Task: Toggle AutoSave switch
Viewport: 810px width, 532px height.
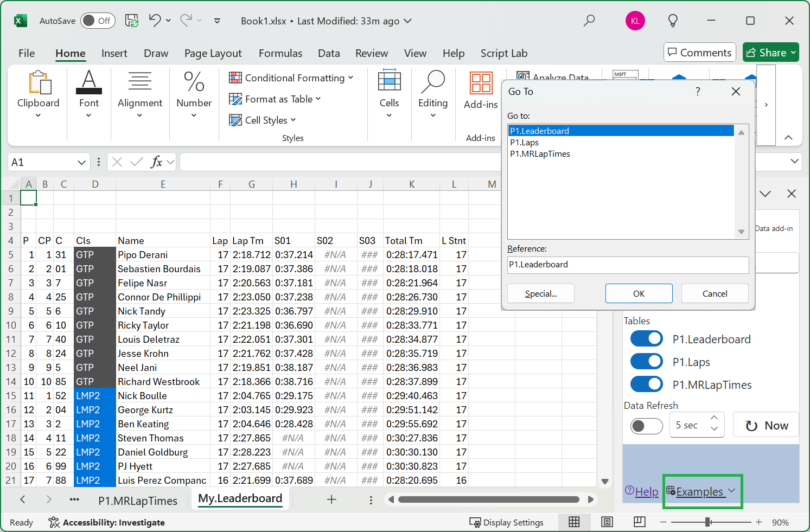Action: click(x=98, y=21)
